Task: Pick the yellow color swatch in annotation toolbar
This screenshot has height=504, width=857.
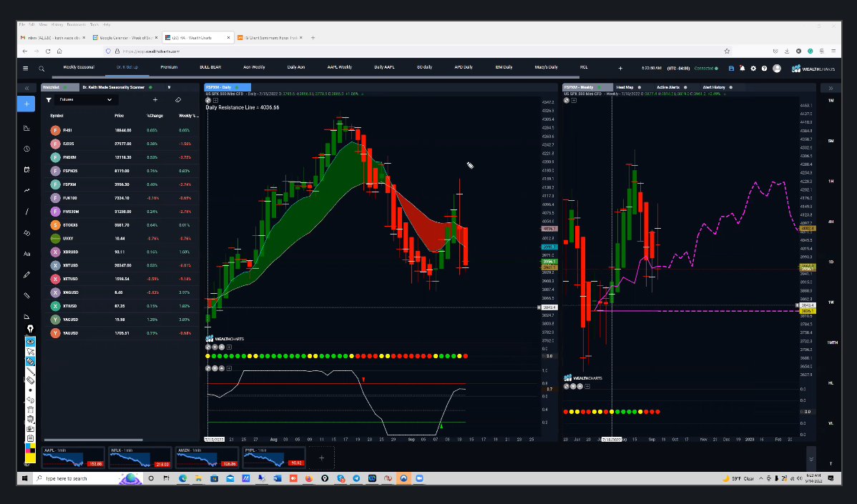Action: 33,445
